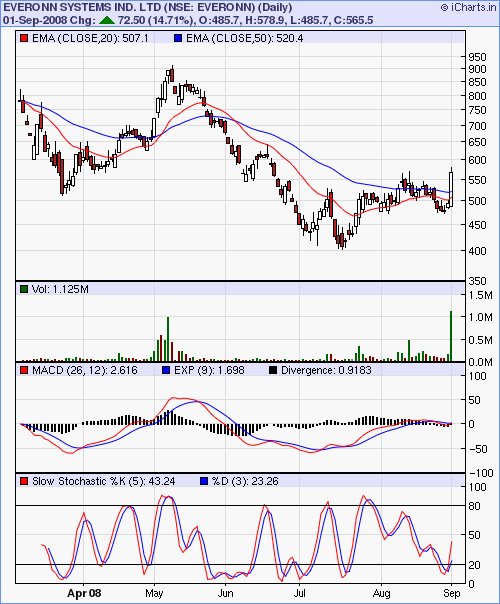500x604 pixels.
Task: Click the iCharts.in copyright text
Action: coord(468,7)
